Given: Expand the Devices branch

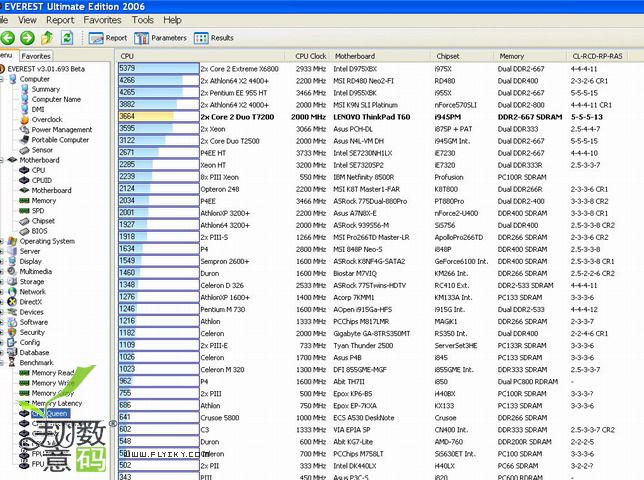Looking at the screenshot, I should click(2, 312).
